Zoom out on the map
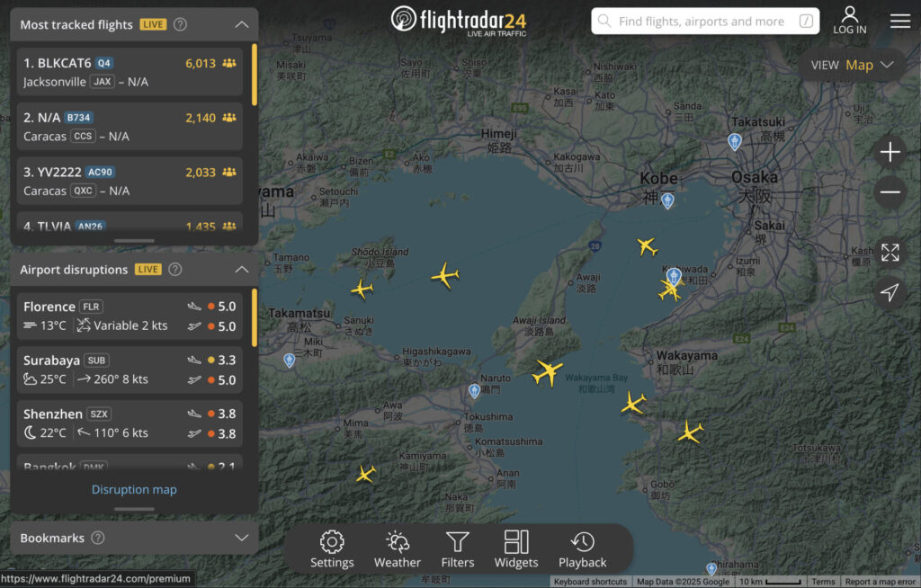The width and height of the screenshot is (921, 588). 890,192
